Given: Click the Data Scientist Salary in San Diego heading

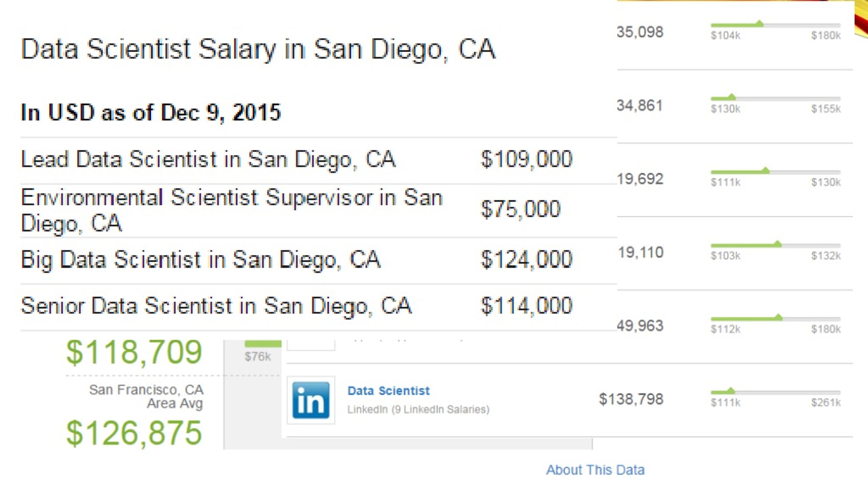Looking at the screenshot, I should click(x=258, y=49).
